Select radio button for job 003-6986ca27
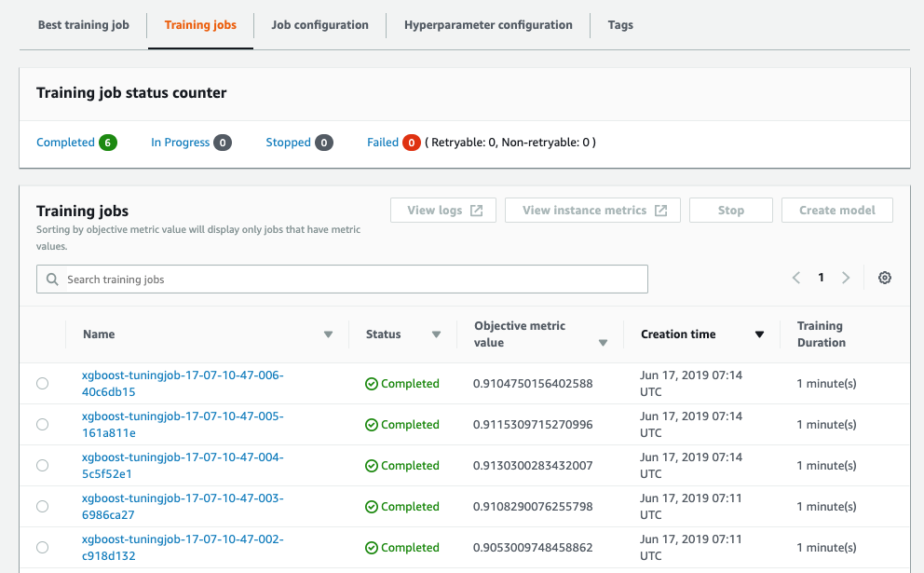This screenshot has height=573, width=924. (x=43, y=507)
